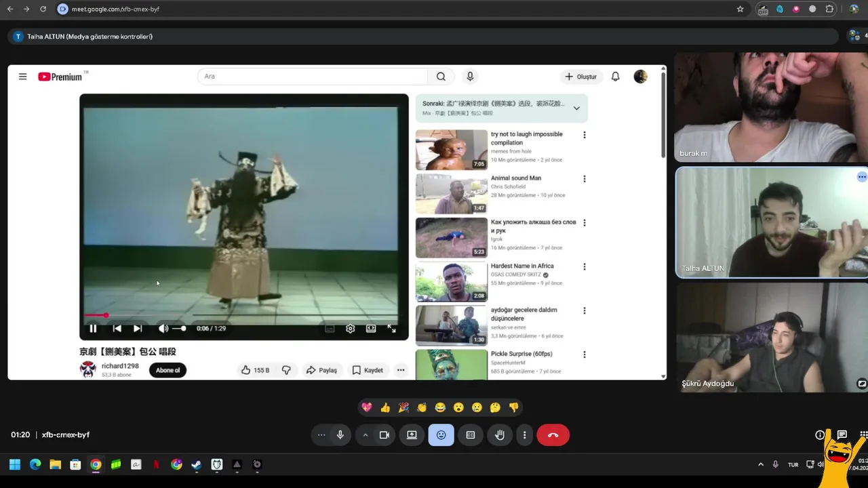Open "Animal sound Man" video title
868x488 pixels.
[516, 178]
